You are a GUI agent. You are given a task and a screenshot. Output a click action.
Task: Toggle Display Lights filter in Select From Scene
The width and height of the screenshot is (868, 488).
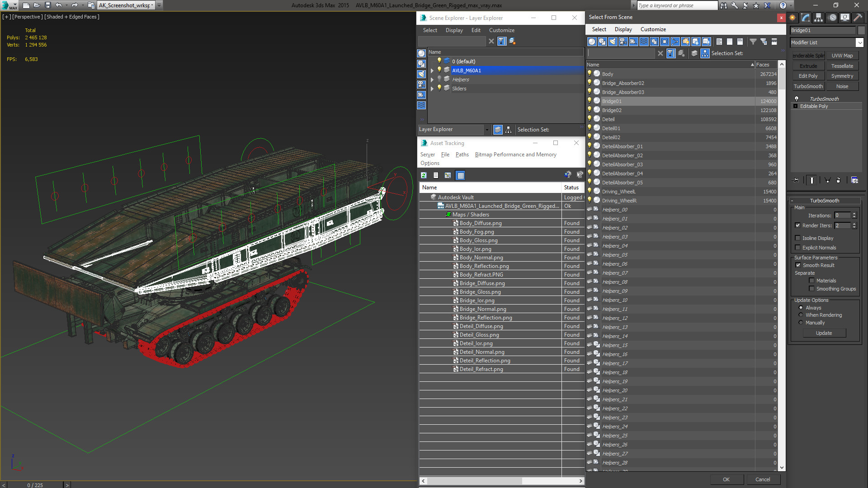click(x=613, y=42)
